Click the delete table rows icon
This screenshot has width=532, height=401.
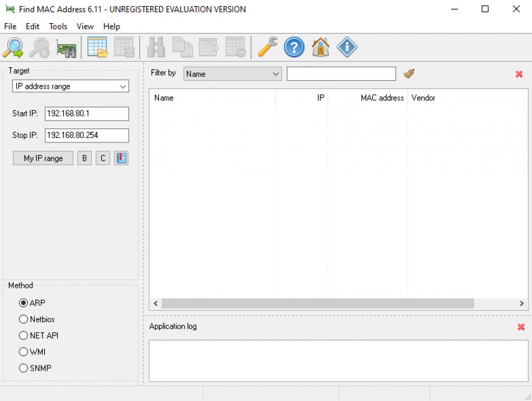pyautogui.click(x=235, y=47)
